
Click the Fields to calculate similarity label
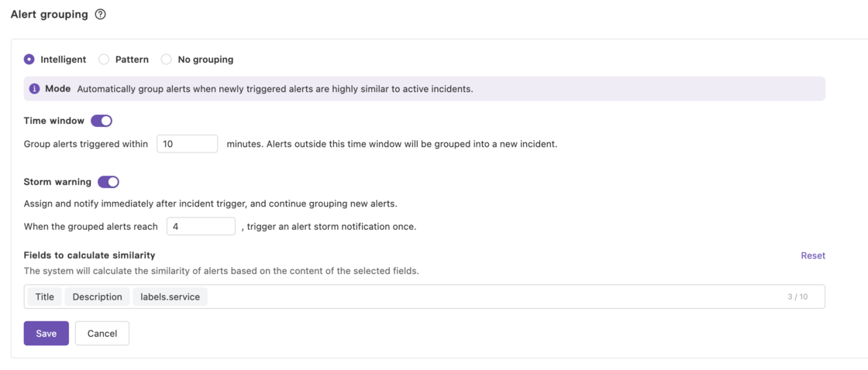(x=90, y=255)
